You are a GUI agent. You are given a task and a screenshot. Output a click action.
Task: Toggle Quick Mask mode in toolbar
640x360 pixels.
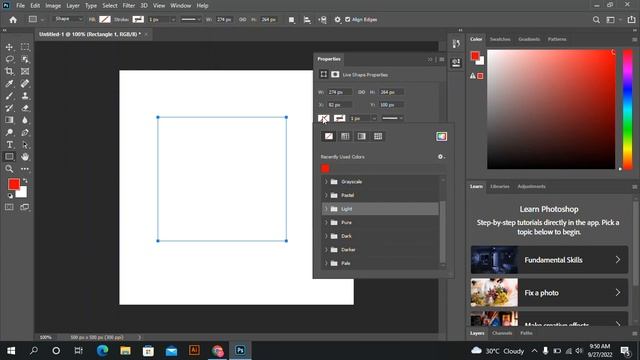[x=9, y=207]
